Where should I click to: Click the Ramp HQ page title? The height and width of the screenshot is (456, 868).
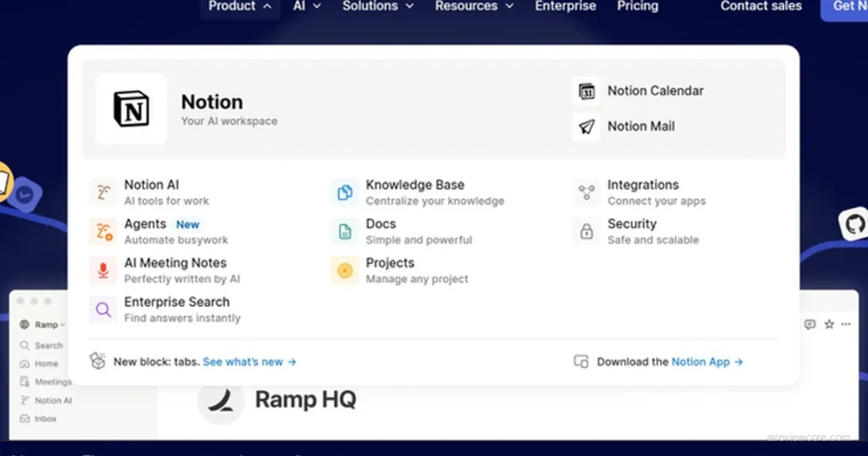pos(305,399)
